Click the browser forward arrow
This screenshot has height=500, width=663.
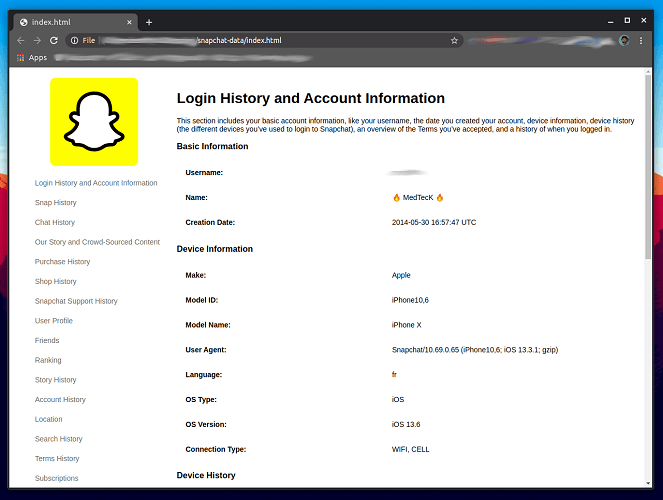[x=37, y=41]
